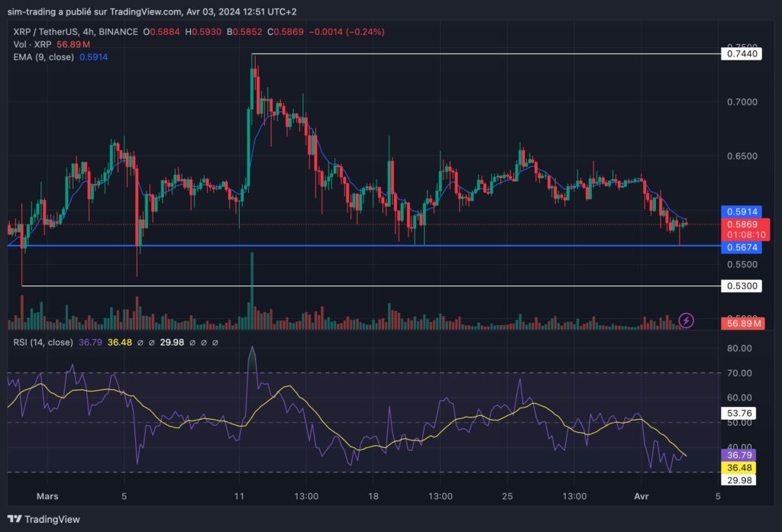Click the purple RSI 36.79 axis label
This screenshot has height=532, width=782.
click(x=739, y=455)
